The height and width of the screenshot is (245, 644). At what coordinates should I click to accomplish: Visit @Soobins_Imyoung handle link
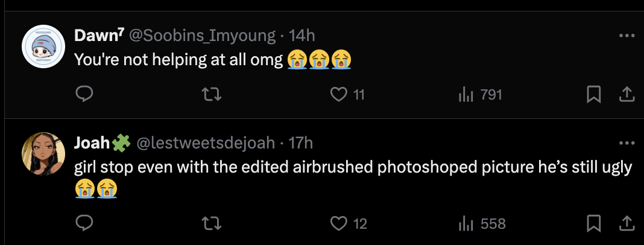(201, 36)
